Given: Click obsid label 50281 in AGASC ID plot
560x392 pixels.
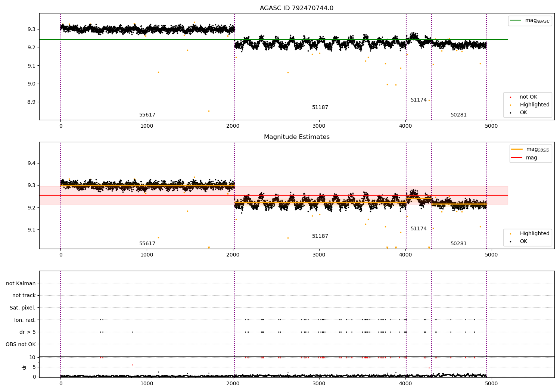Looking at the screenshot, I should 458,115.
